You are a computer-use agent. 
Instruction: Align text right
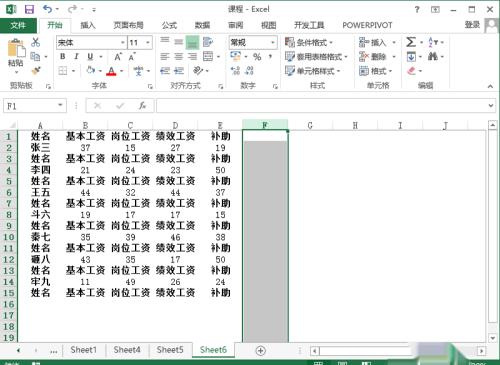pos(192,57)
